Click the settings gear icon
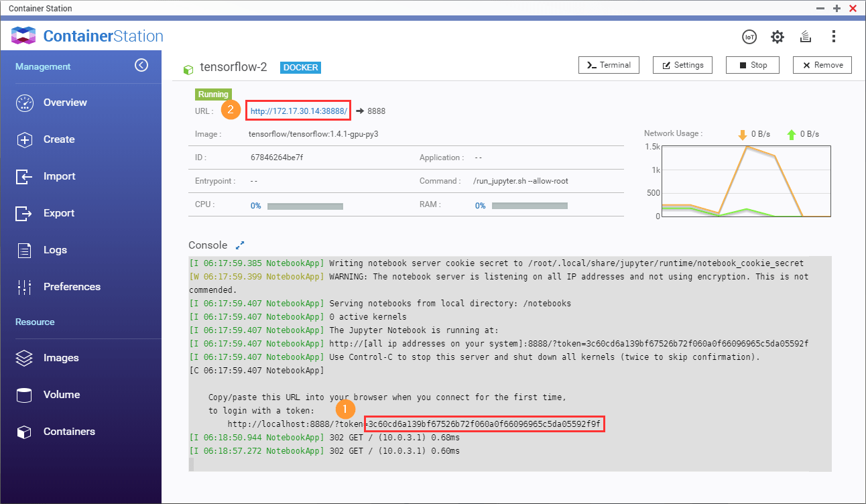866x504 pixels. pyautogui.click(x=778, y=37)
